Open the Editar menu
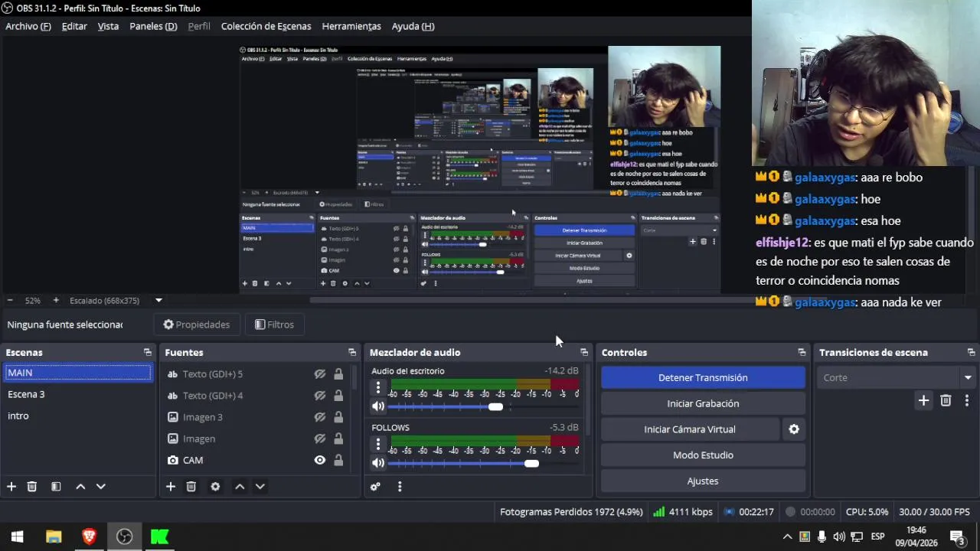Viewport: 980px width, 551px height. pos(74,26)
